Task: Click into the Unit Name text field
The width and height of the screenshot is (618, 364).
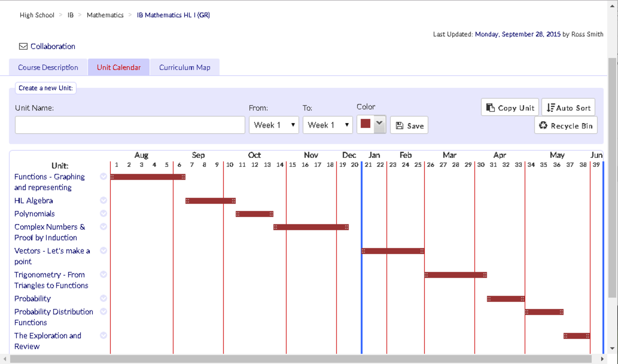Action: pyautogui.click(x=130, y=125)
